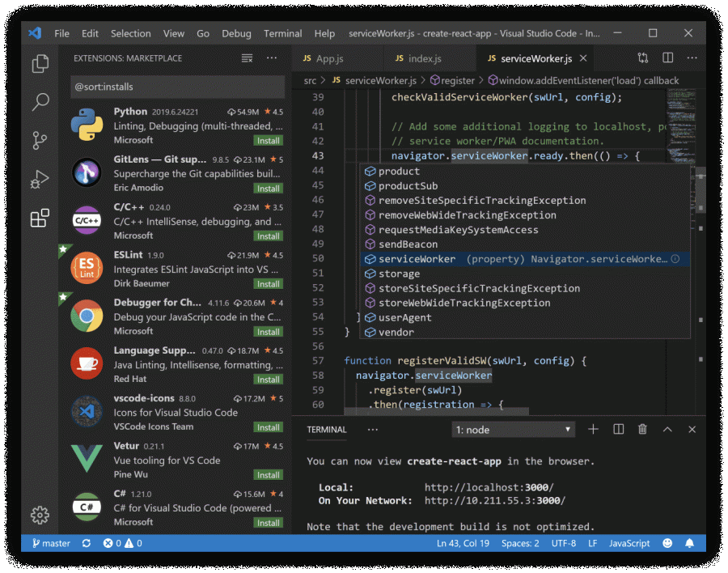Click 'Ln 43, Col 19' cursor position
The width and height of the screenshot is (728, 573).
coord(463,543)
